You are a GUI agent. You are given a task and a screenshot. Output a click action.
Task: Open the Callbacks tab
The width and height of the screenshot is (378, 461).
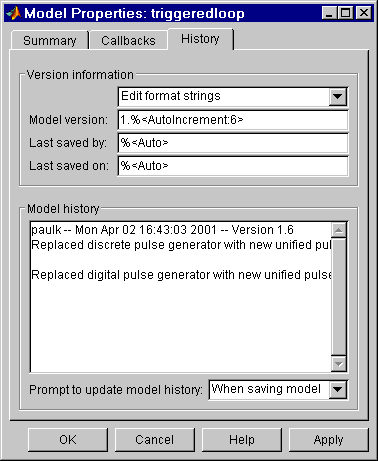tap(128, 41)
